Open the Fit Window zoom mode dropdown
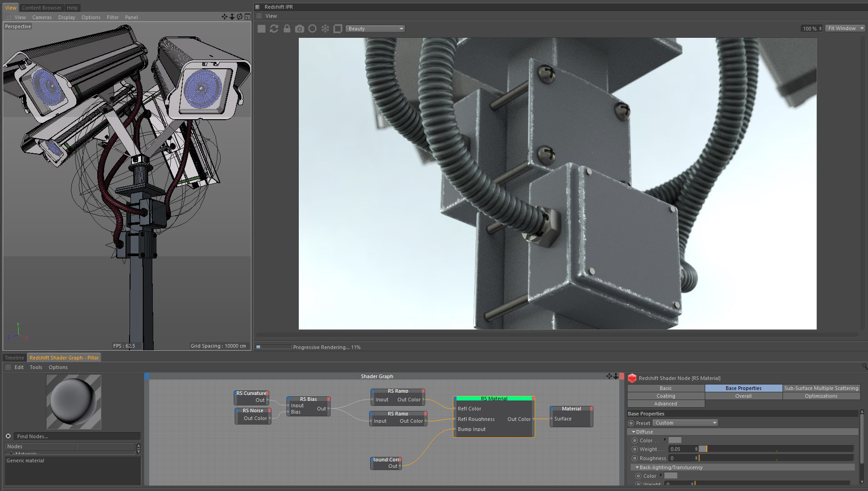The height and width of the screenshot is (491, 868). [845, 28]
